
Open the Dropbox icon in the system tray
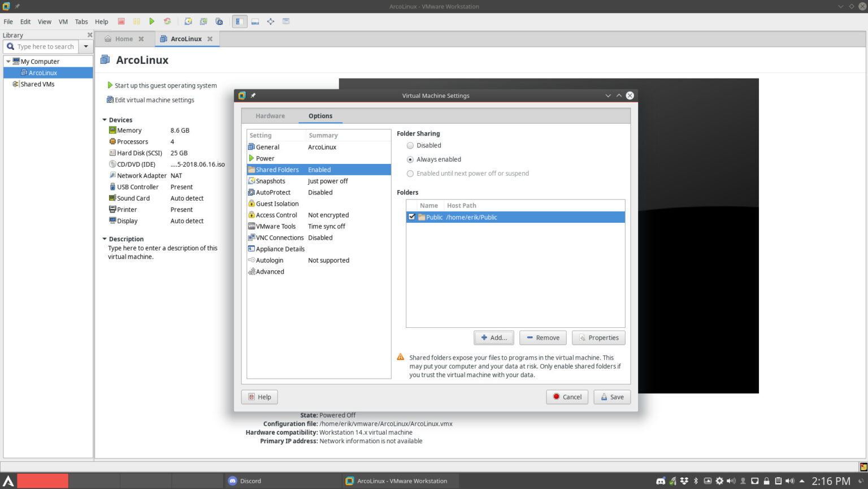pyautogui.click(x=685, y=481)
